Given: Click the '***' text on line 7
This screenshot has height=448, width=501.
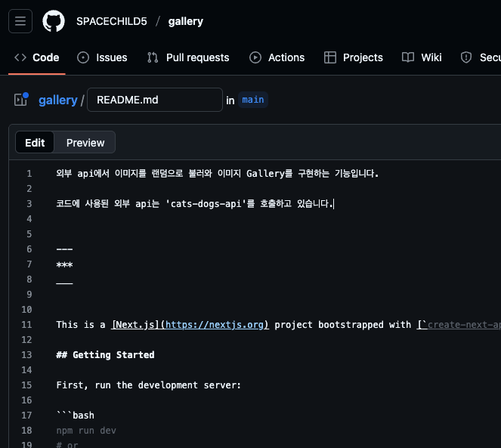Looking at the screenshot, I should pyautogui.click(x=64, y=264).
